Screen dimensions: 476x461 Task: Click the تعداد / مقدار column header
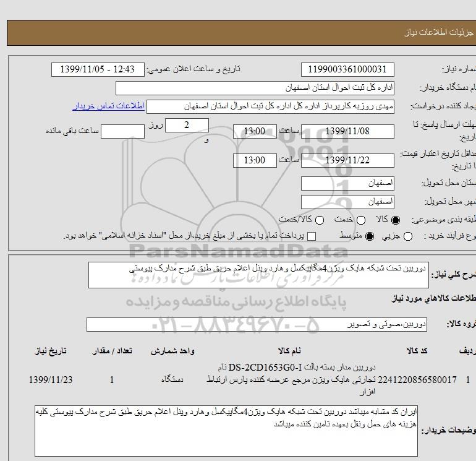(112, 351)
